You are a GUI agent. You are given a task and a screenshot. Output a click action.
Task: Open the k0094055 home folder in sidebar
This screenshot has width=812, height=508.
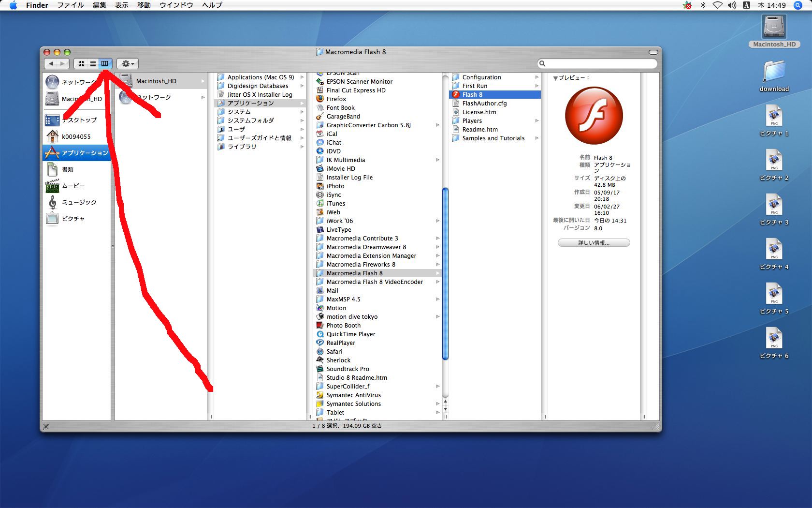pos(76,136)
